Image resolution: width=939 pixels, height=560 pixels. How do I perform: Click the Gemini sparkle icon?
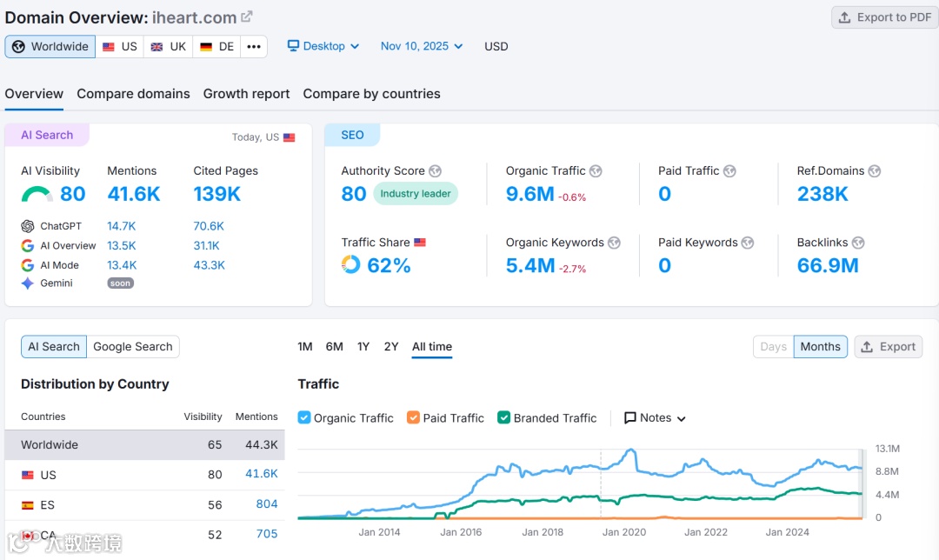point(28,283)
